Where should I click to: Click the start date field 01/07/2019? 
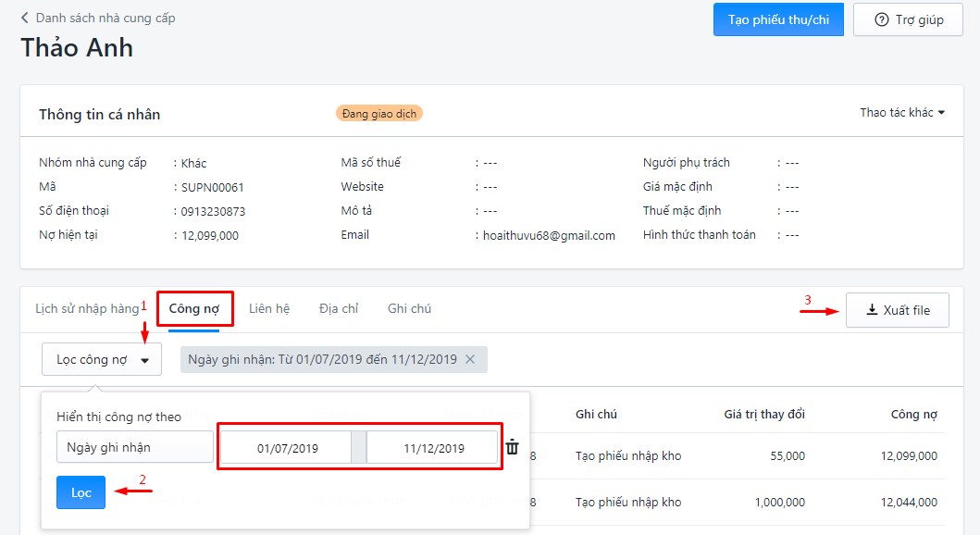point(286,448)
